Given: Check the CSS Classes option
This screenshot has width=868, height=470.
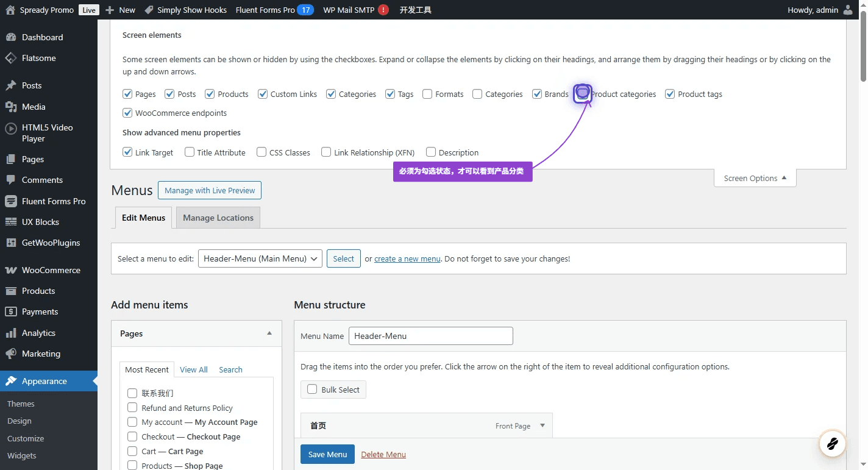Looking at the screenshot, I should [x=261, y=152].
